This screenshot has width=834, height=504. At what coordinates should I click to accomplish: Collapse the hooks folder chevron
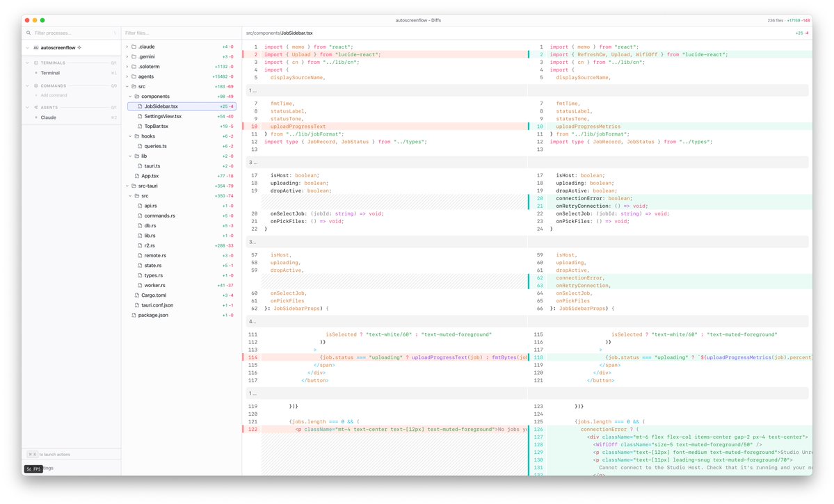[x=130, y=136]
